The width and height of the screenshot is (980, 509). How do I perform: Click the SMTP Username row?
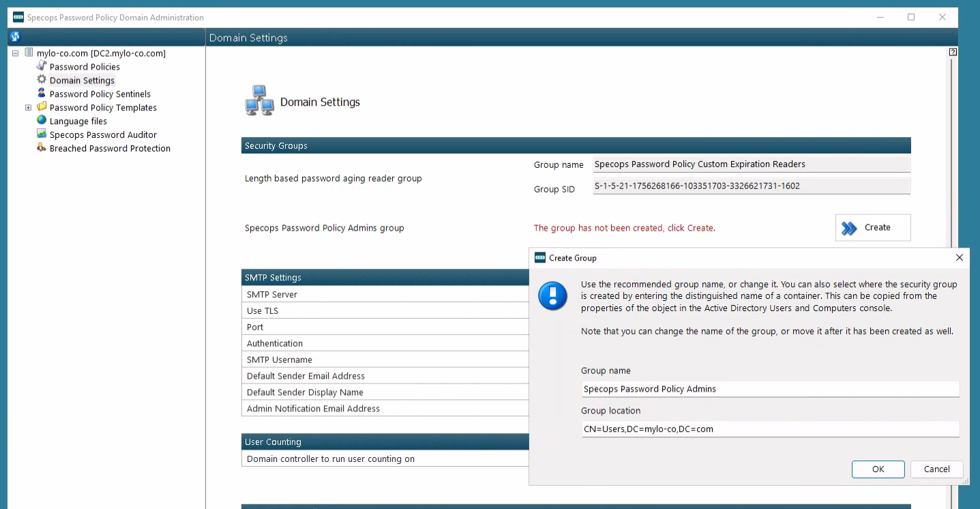coord(385,360)
